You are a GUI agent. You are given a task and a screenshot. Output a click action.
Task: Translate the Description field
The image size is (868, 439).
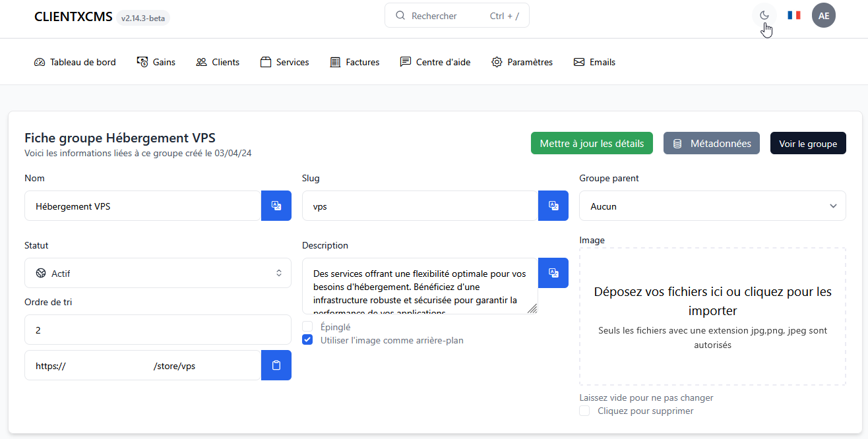click(x=553, y=273)
